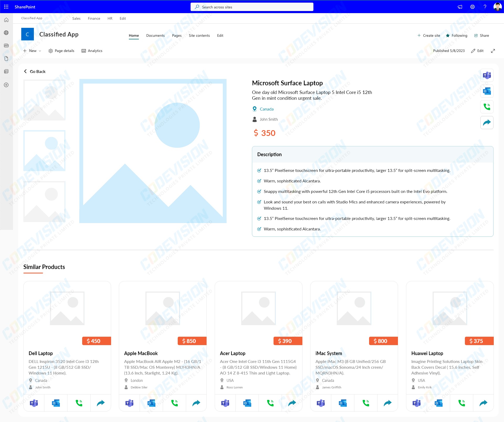Click Teams icon on Acer Laptop card
The height and width of the screenshot is (422, 504).
(x=225, y=403)
